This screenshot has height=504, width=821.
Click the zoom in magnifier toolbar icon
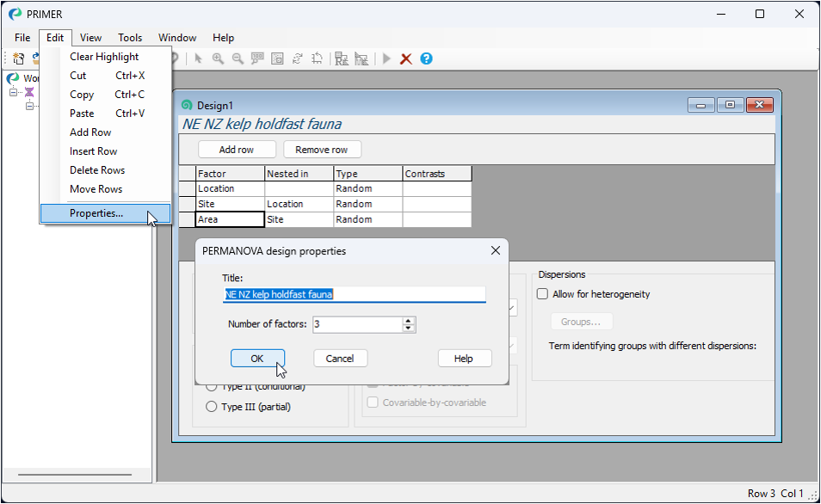click(218, 58)
